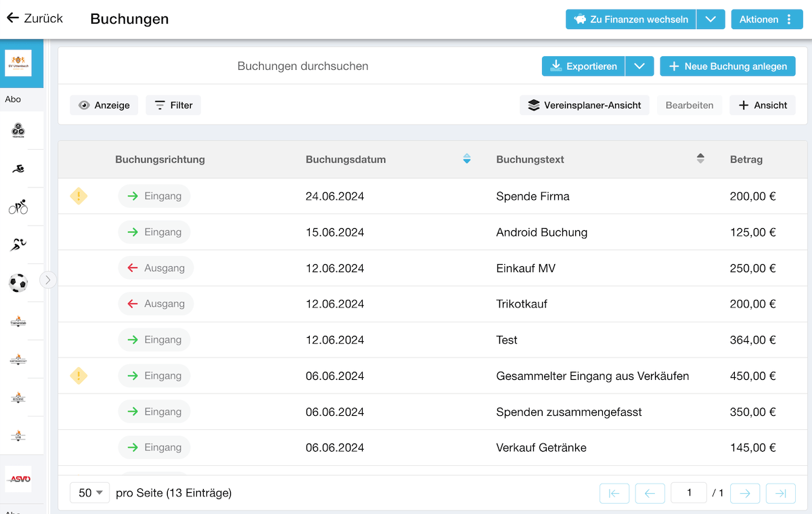Expand the collapsed sidebar with chevron
This screenshot has height=514, width=812.
(x=48, y=280)
